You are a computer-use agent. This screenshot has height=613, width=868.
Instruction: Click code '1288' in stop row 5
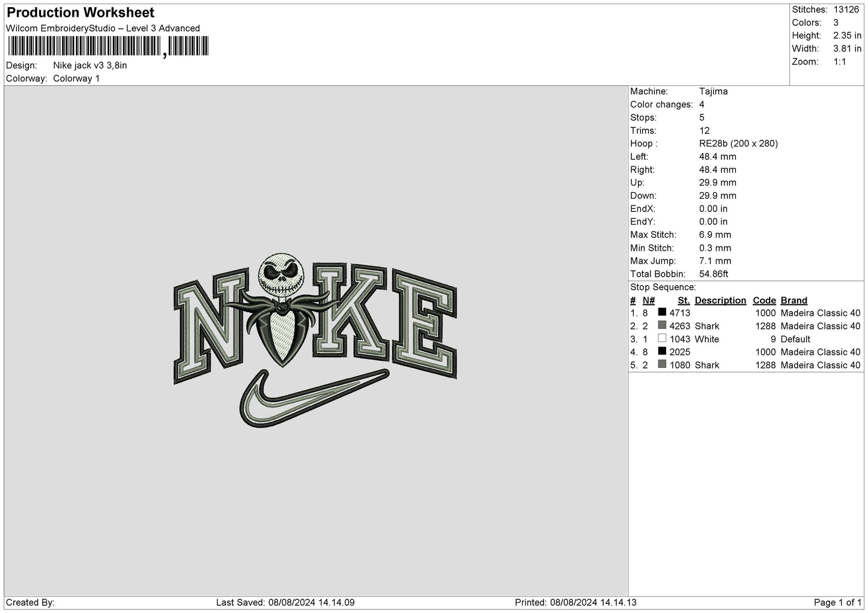(x=766, y=365)
